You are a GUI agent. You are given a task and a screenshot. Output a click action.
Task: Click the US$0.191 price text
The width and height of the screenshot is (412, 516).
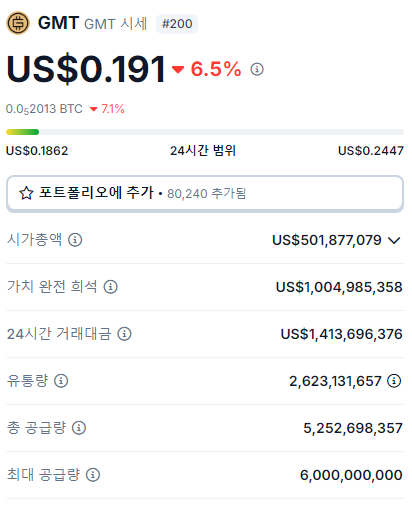coord(86,69)
